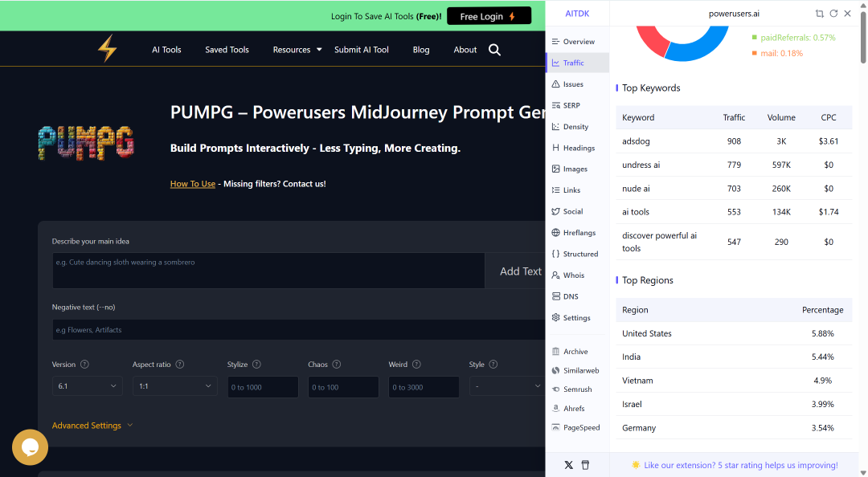Click the 5 star rating extension link

(x=741, y=465)
